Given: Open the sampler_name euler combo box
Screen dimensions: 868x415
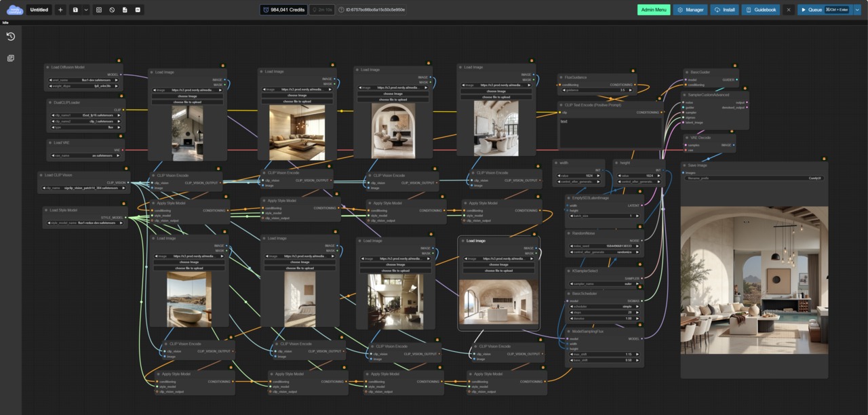Looking at the screenshot, I should pos(604,284).
